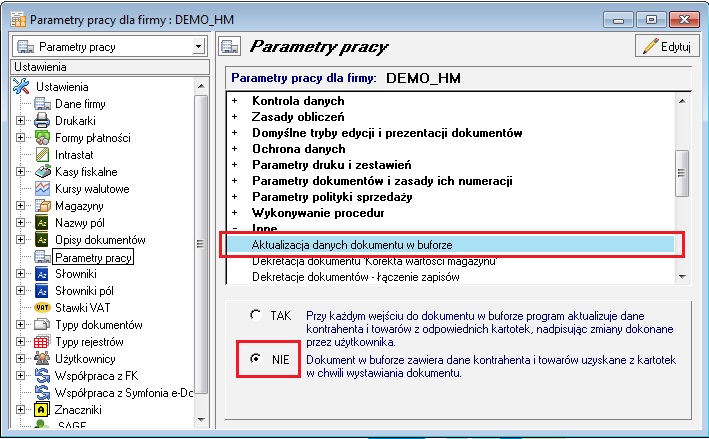Select Stawki VAT in settings tree

tap(82, 308)
